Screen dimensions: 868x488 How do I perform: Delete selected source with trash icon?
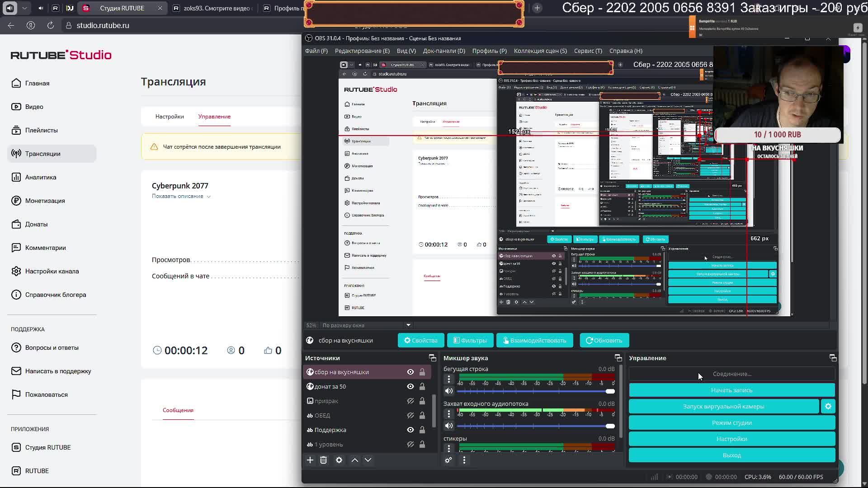click(323, 460)
